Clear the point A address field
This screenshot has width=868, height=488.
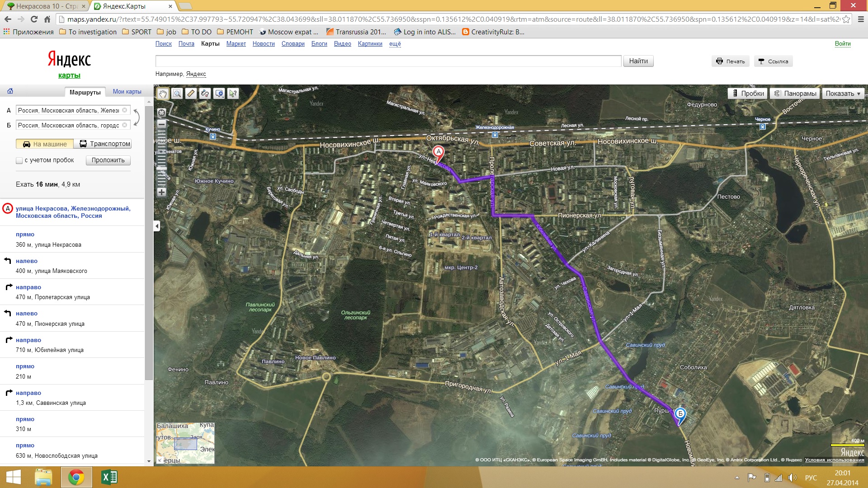click(125, 110)
